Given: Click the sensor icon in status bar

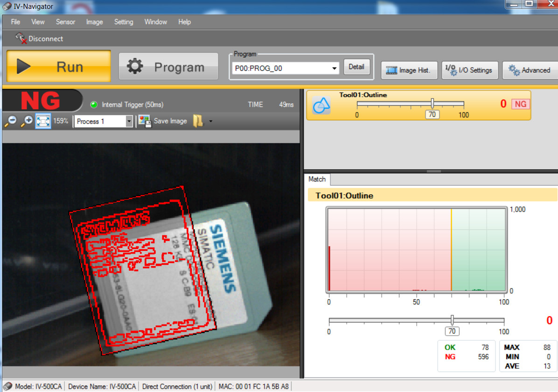Looking at the screenshot, I should click(7, 386).
